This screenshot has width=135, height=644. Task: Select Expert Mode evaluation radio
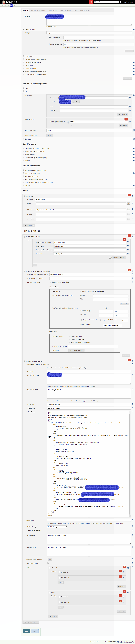(50, 282)
